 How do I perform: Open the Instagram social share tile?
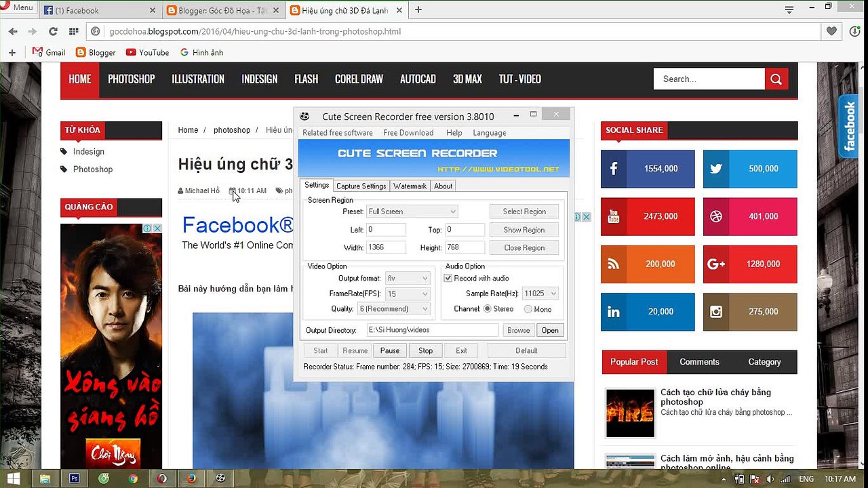[x=750, y=312]
